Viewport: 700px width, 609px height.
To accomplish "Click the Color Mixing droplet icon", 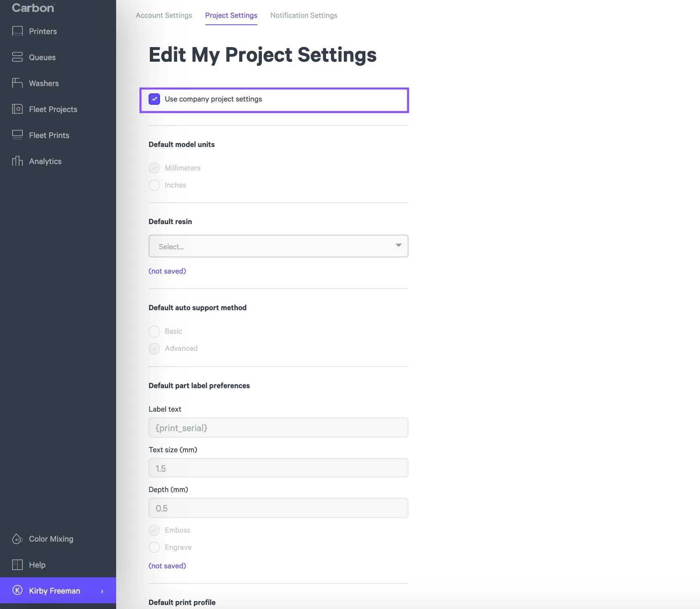I will tap(17, 539).
